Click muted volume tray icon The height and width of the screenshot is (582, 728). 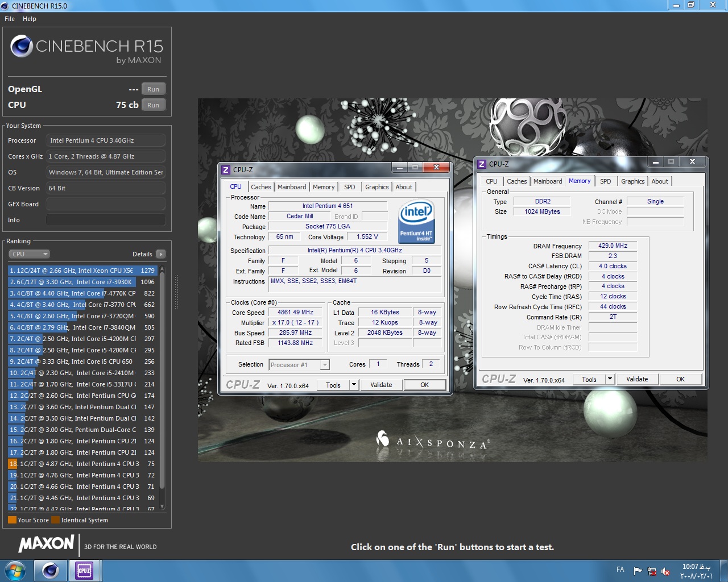coord(665,571)
